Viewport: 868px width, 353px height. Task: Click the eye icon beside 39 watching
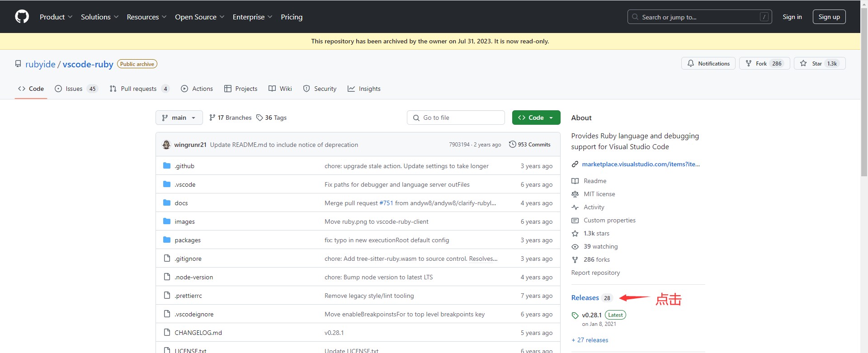point(575,246)
